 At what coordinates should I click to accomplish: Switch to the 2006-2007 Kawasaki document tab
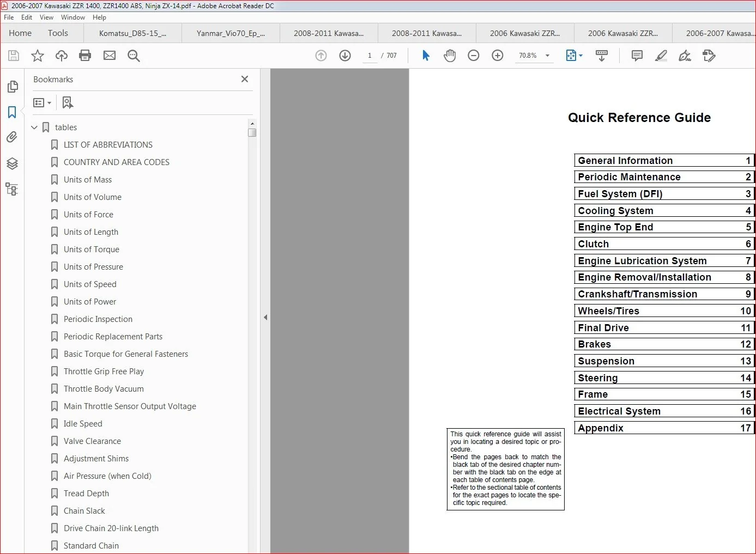tap(714, 33)
